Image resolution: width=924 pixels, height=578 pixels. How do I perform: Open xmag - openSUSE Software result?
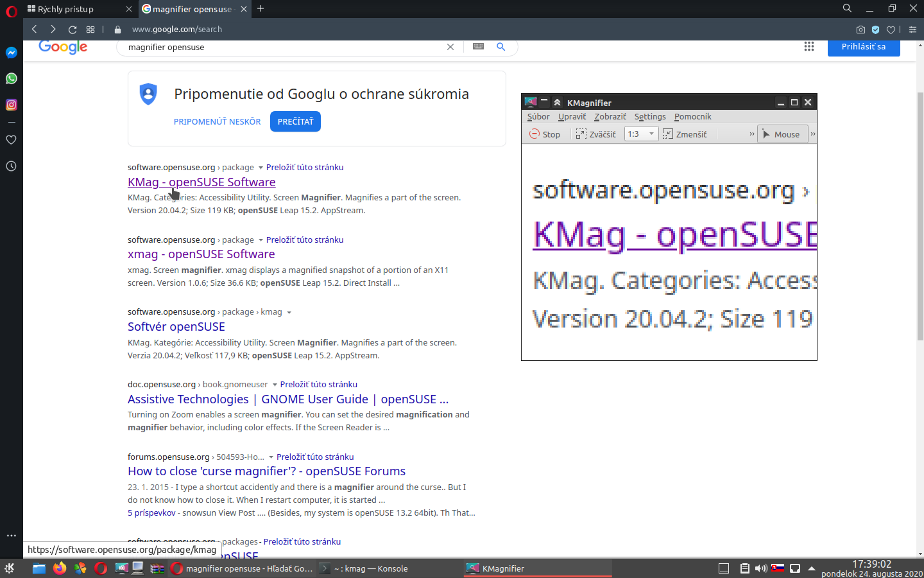pyautogui.click(x=201, y=254)
